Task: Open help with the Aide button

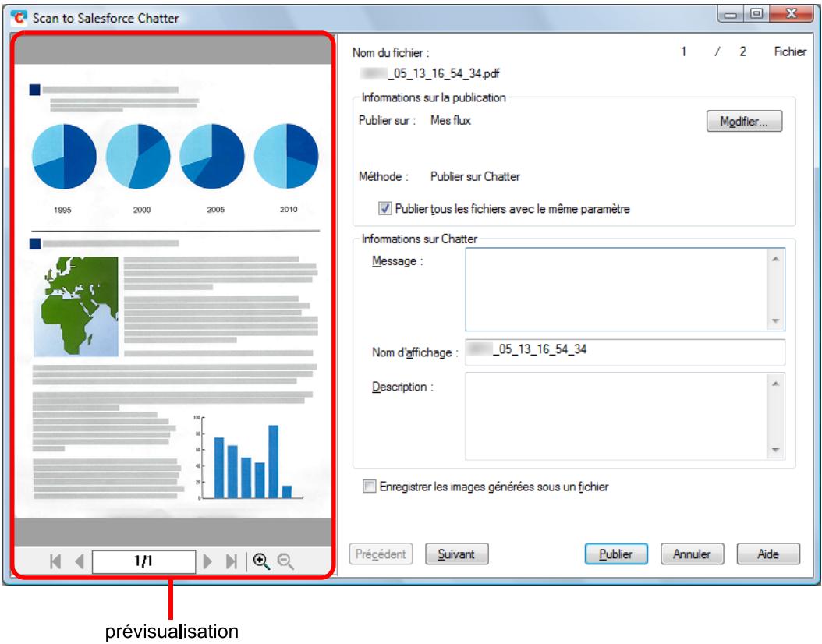Action: [768, 554]
